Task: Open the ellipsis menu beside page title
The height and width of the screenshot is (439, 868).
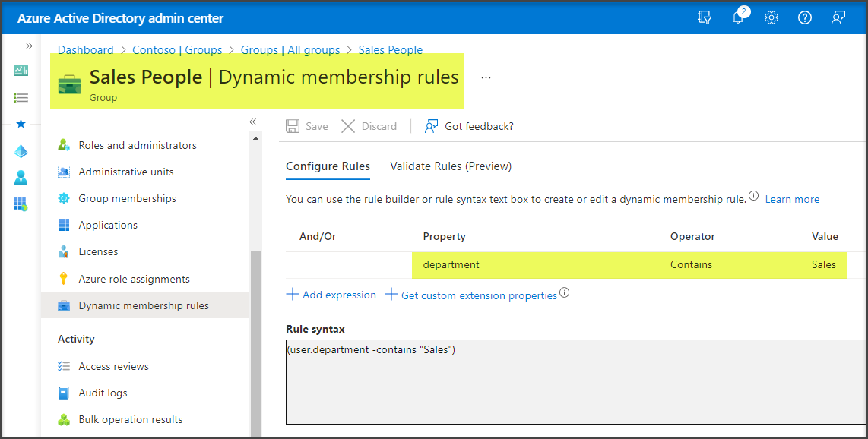Action: 486,77
